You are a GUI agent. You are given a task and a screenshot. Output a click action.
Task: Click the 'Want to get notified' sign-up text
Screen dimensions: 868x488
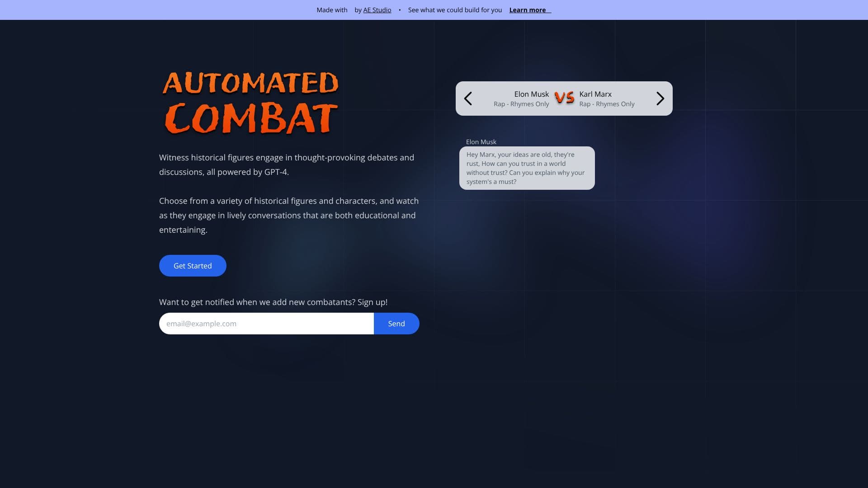point(273,302)
